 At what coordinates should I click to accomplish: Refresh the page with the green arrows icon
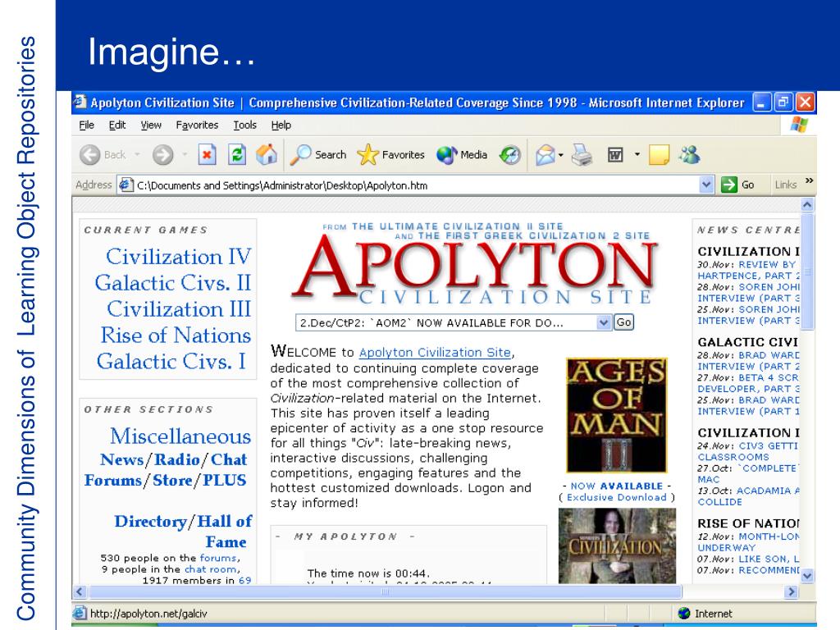point(237,155)
